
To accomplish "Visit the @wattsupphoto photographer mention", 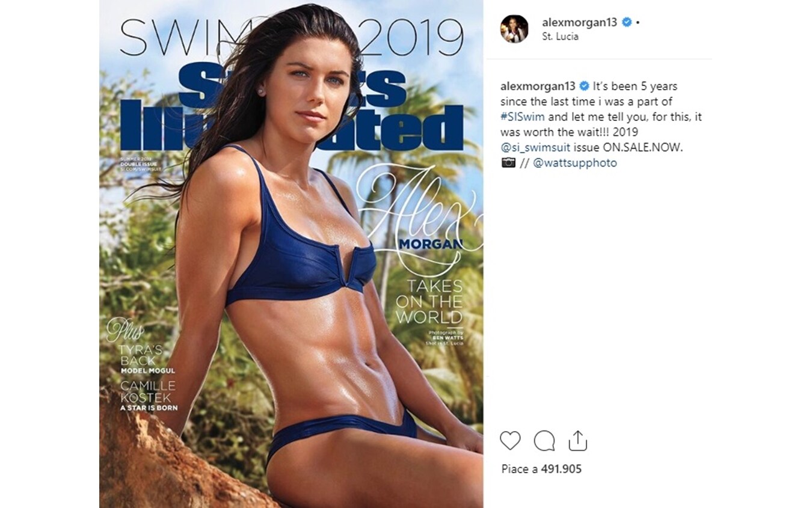I will [x=575, y=162].
